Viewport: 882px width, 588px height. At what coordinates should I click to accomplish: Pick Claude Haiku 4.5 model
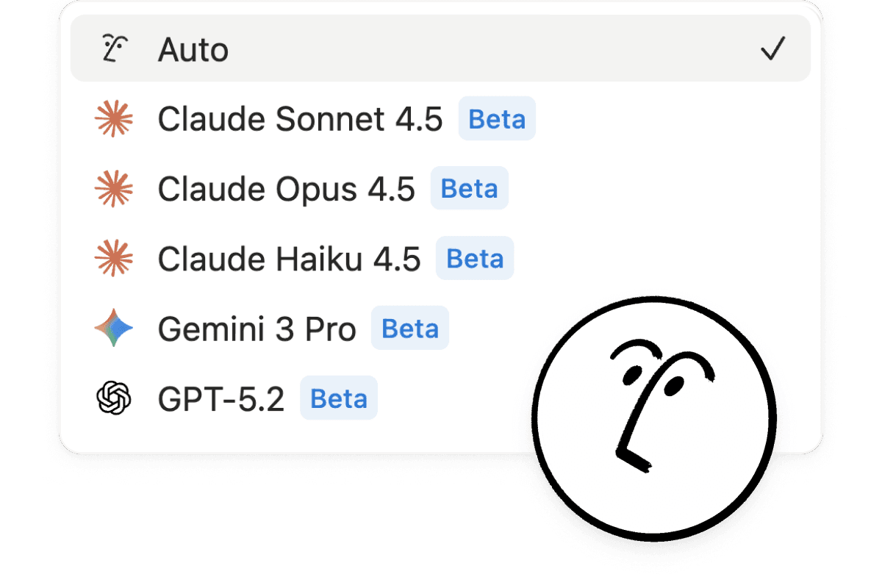coord(289,259)
